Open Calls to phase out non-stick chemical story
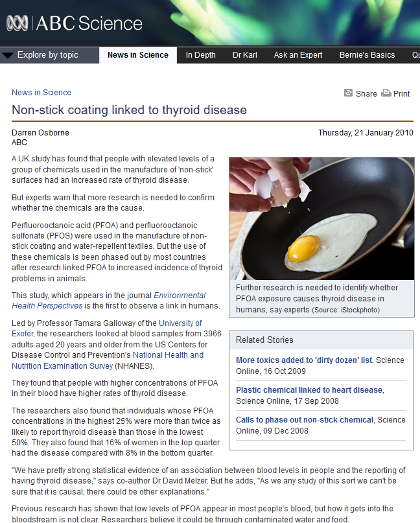 tap(305, 419)
